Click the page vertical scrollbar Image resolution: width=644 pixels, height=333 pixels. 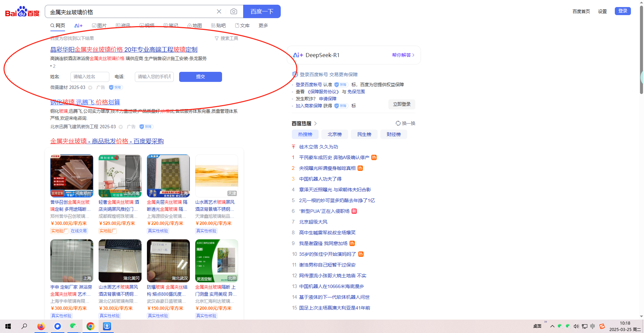coord(641,50)
